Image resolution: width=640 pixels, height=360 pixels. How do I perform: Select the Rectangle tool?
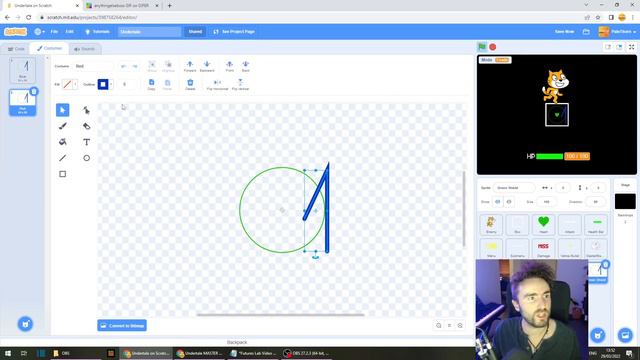[x=62, y=174]
